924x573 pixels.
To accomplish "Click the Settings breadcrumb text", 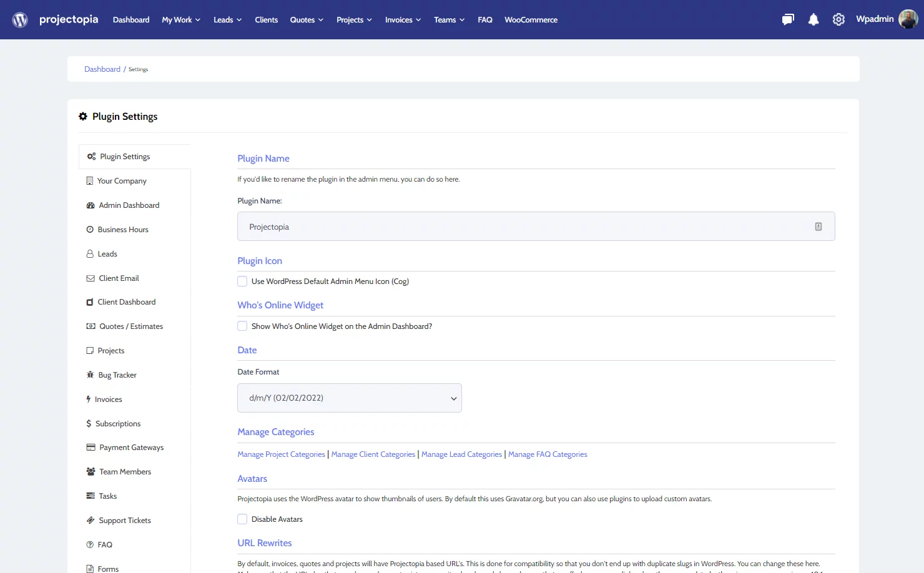I will pos(138,69).
